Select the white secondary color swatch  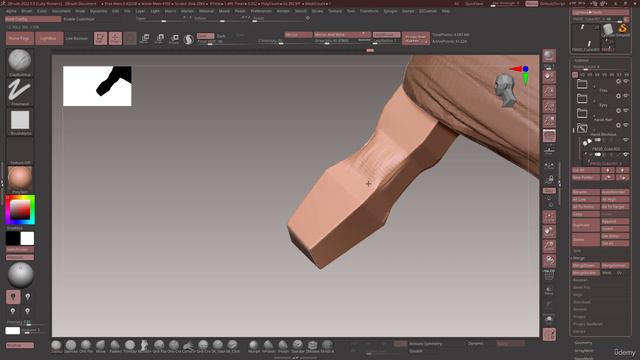pos(27,238)
